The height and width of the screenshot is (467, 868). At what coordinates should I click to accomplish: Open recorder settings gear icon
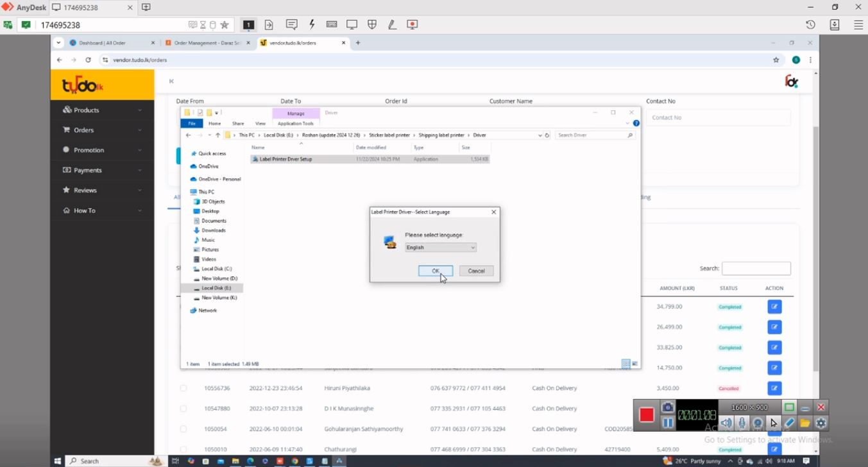(821, 423)
